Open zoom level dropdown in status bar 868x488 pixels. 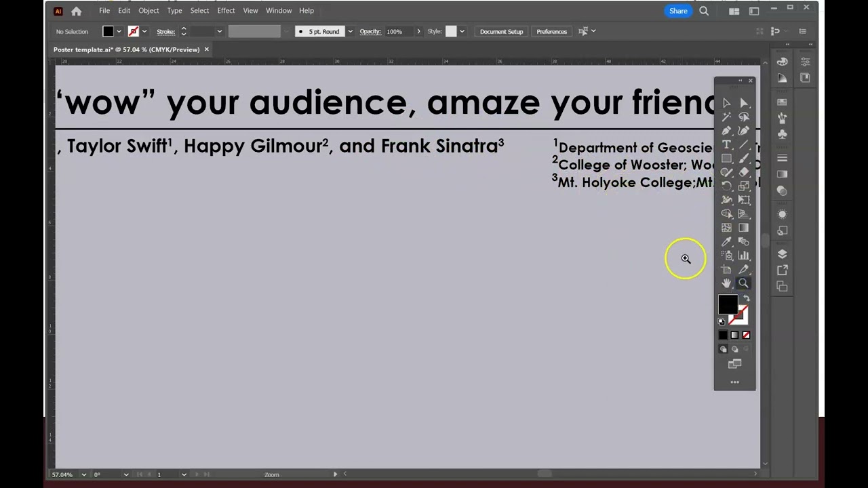coord(83,474)
